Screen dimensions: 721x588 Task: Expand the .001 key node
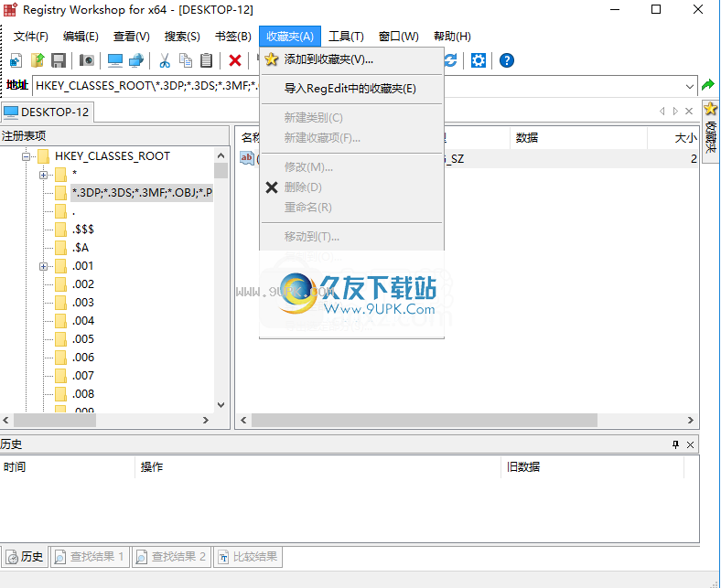pos(43,267)
